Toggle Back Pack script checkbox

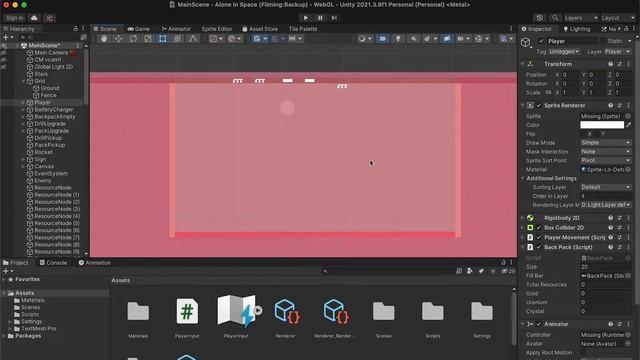[539, 247]
